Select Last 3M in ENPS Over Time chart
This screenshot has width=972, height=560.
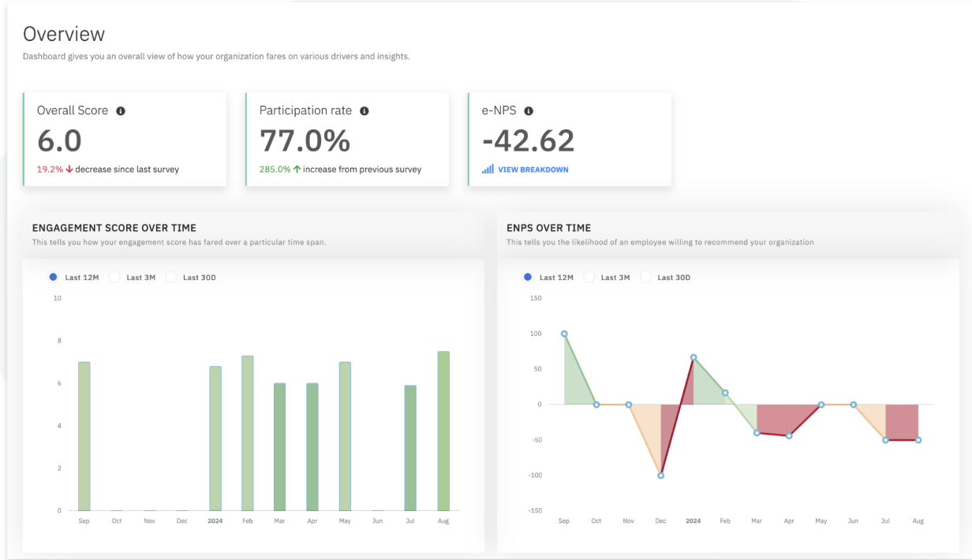coord(589,278)
